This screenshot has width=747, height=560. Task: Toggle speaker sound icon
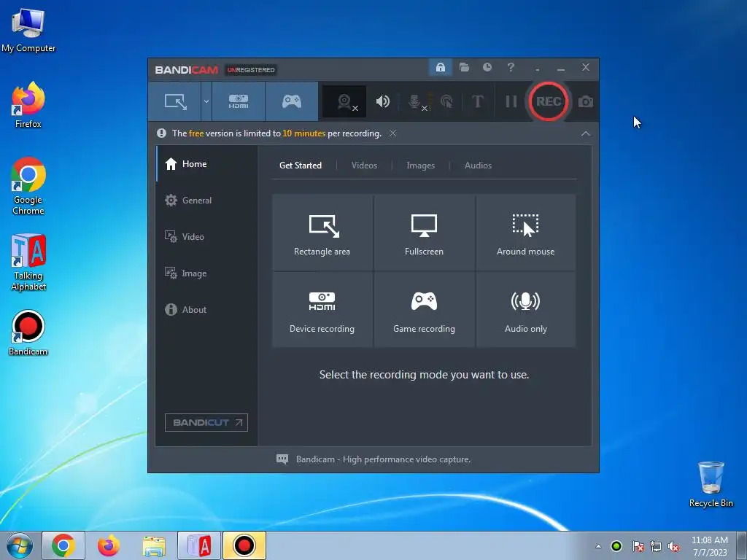click(382, 101)
